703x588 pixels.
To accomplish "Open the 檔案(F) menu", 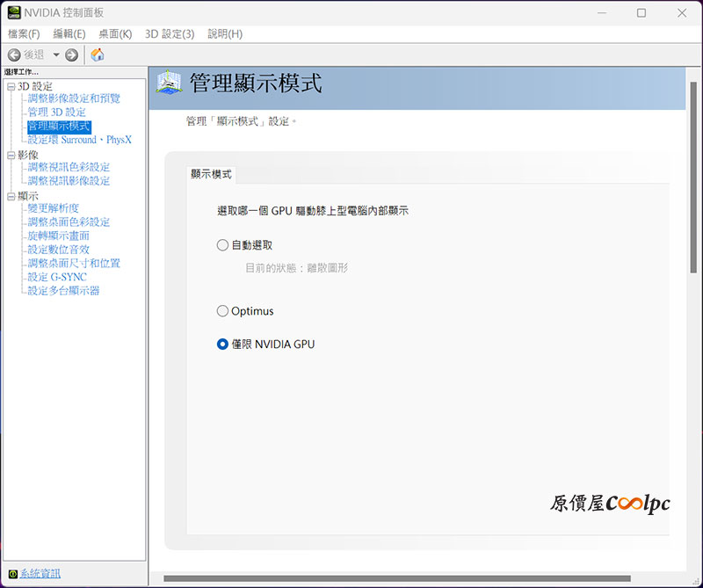I will point(24,34).
